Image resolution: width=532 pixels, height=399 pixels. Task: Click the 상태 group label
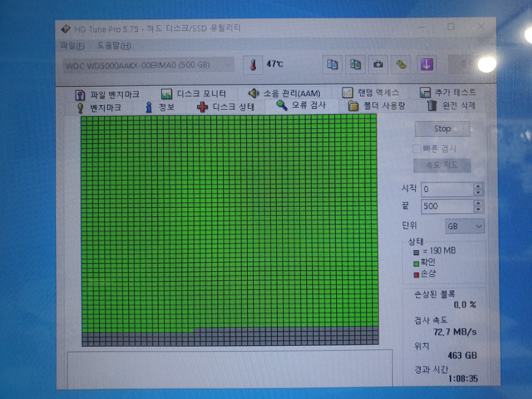pyautogui.click(x=416, y=241)
